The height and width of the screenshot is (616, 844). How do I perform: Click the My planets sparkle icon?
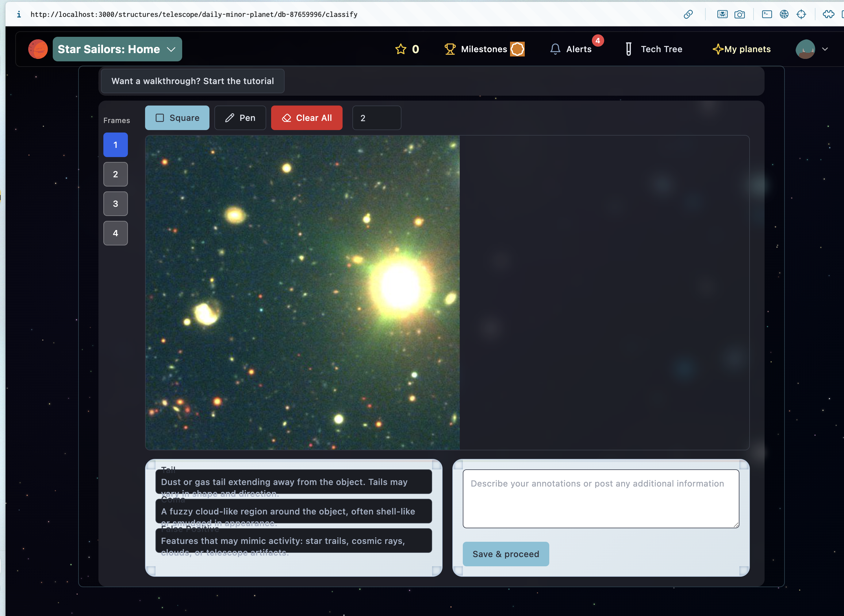718,49
